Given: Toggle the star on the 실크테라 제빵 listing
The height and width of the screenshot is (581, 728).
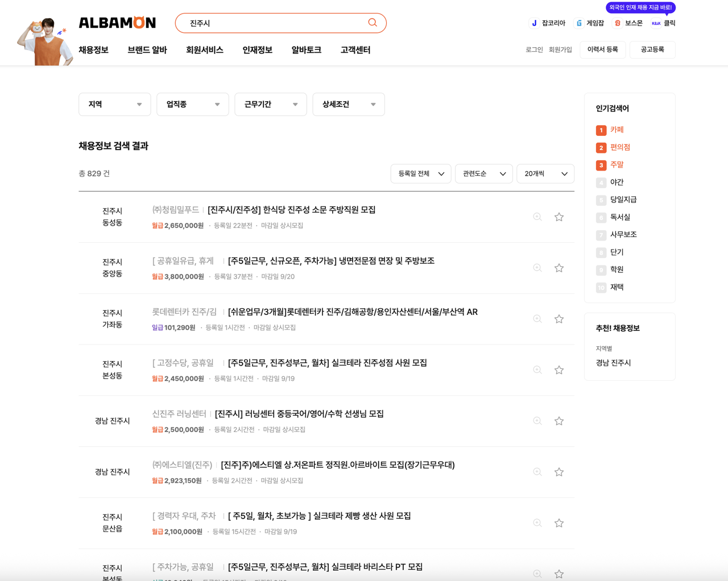Looking at the screenshot, I should 559,522.
